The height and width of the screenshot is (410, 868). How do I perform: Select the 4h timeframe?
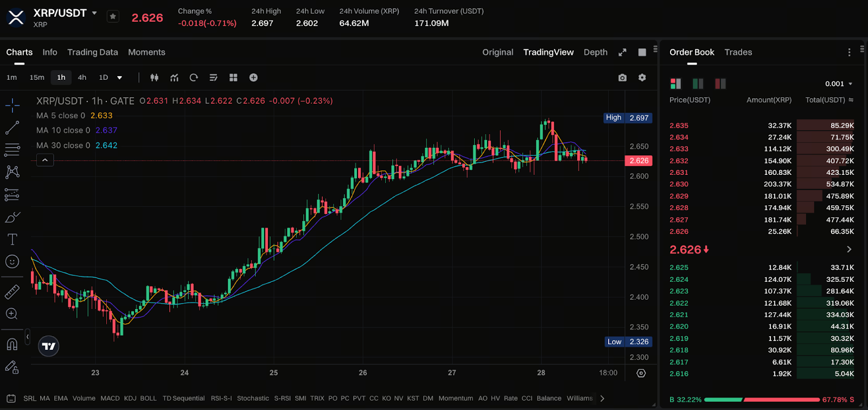pyautogui.click(x=82, y=78)
